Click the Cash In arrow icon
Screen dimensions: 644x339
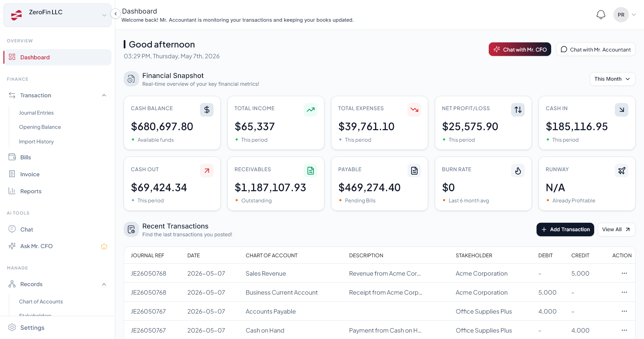coord(622,110)
